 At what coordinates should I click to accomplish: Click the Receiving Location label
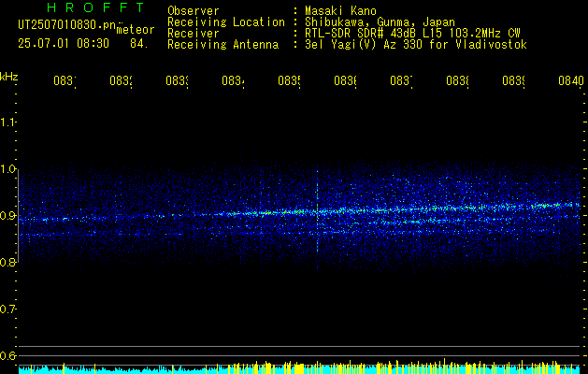tap(226, 22)
